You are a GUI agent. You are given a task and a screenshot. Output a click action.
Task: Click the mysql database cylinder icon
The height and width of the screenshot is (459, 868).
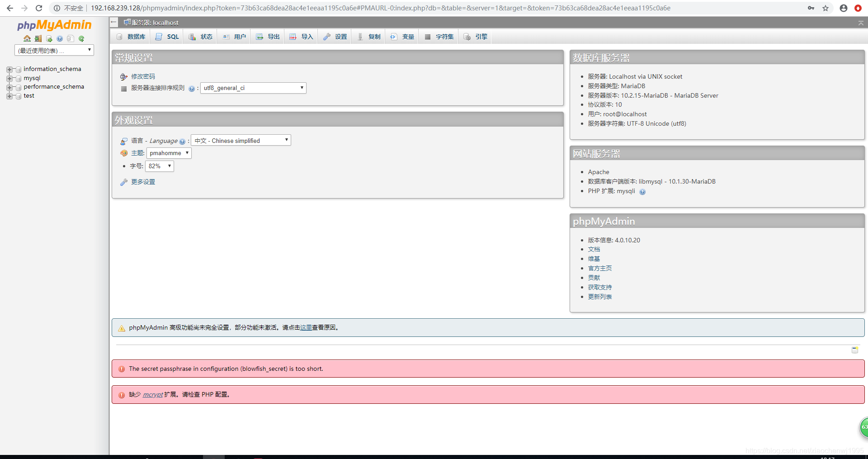pos(19,79)
